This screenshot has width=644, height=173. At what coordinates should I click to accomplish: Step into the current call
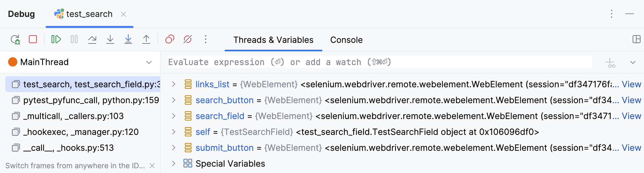pyautogui.click(x=110, y=39)
